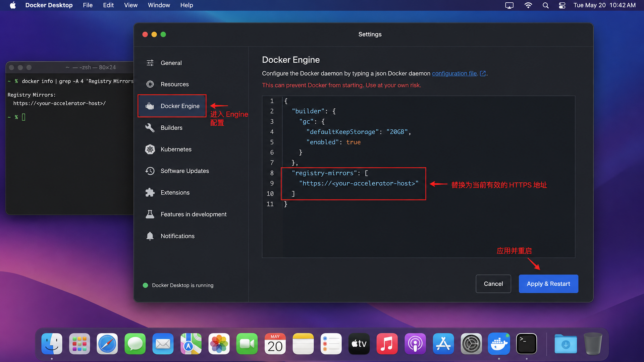The width and height of the screenshot is (644, 362).
Task: Click the Docker Engine icon in sidebar
Action: tap(150, 106)
